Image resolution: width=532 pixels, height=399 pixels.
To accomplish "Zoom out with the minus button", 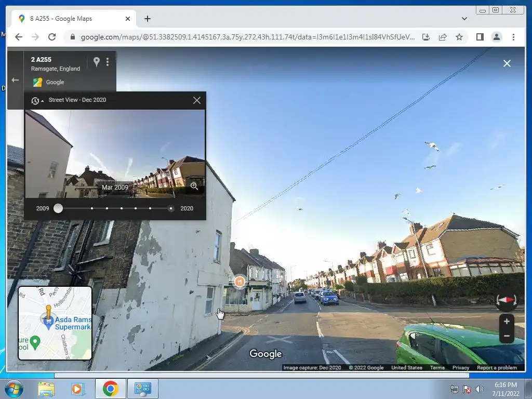I will pos(507,336).
